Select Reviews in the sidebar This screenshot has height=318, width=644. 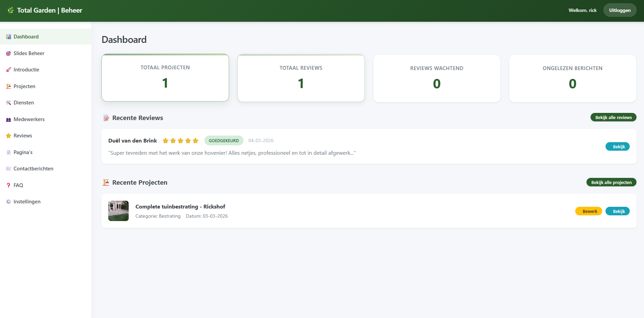coord(46,136)
